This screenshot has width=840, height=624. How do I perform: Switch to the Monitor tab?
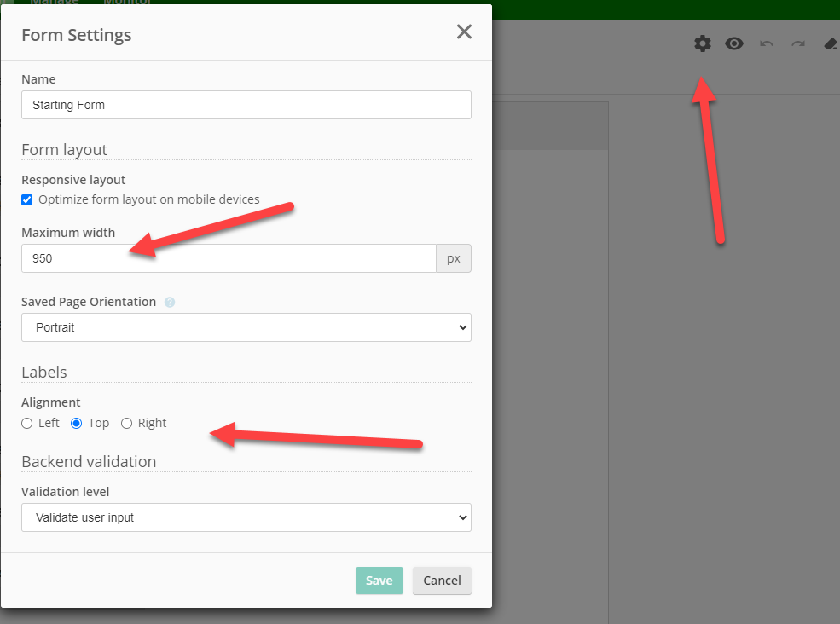point(127,3)
